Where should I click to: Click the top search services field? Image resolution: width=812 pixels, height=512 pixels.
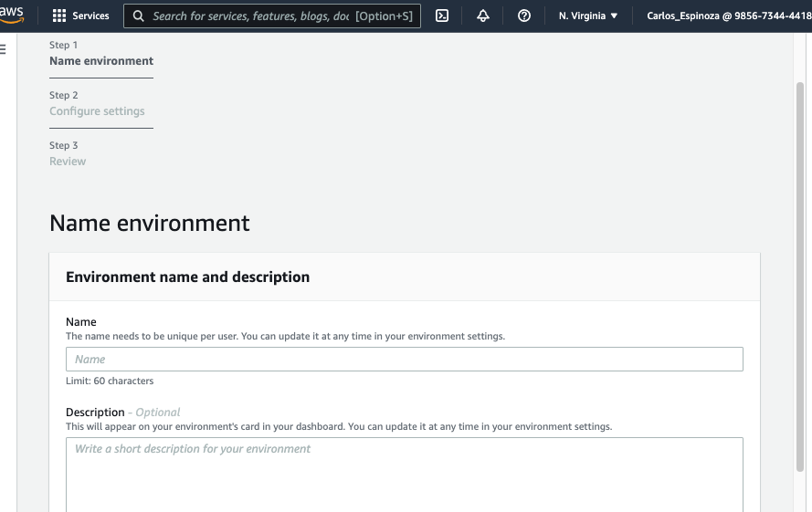(272, 16)
